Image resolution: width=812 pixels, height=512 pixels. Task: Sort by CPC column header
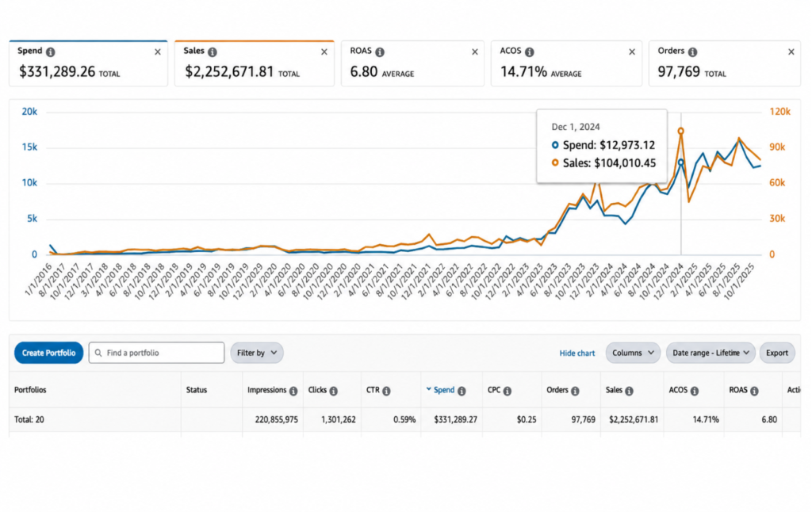(494, 390)
